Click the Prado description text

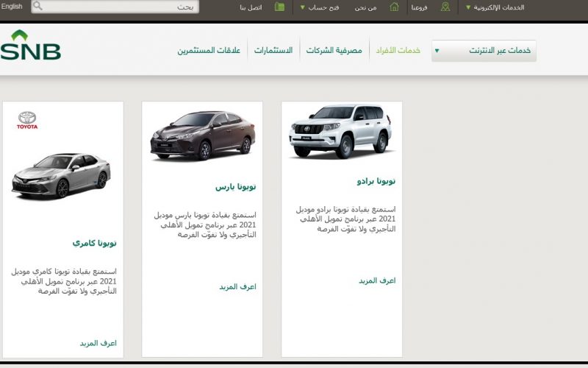click(345, 219)
